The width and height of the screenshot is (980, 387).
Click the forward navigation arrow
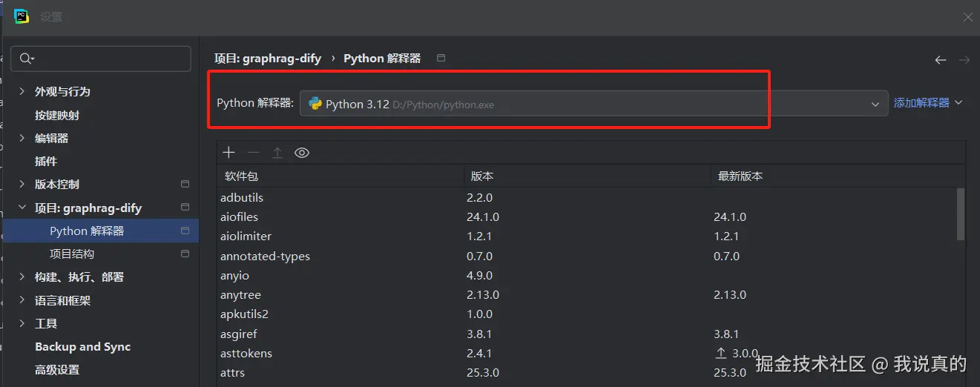[x=964, y=60]
